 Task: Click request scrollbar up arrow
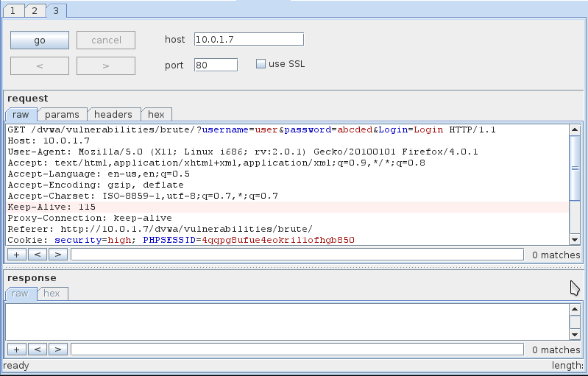(x=575, y=130)
